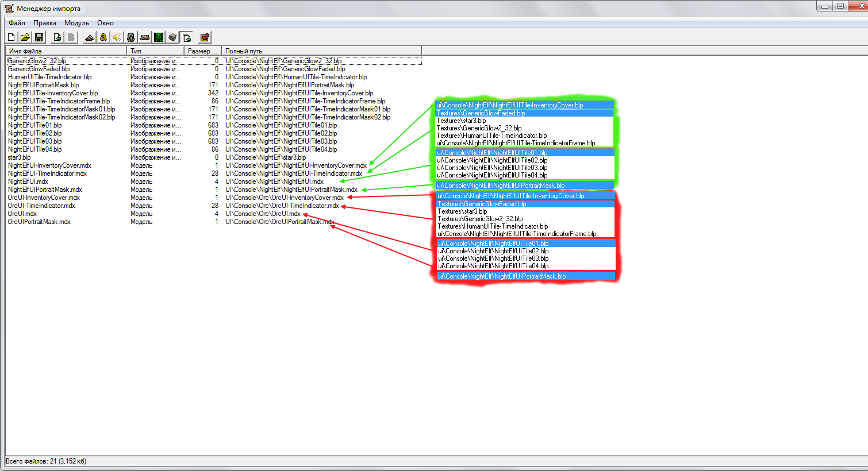Click the Test Map checkmark icon

pos(204,37)
